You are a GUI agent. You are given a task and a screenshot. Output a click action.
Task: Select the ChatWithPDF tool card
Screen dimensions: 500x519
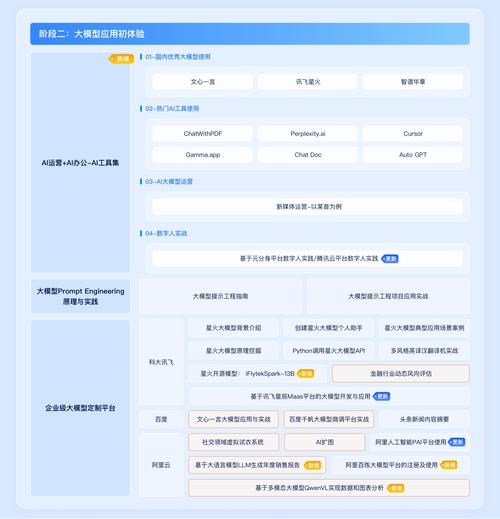(202, 134)
